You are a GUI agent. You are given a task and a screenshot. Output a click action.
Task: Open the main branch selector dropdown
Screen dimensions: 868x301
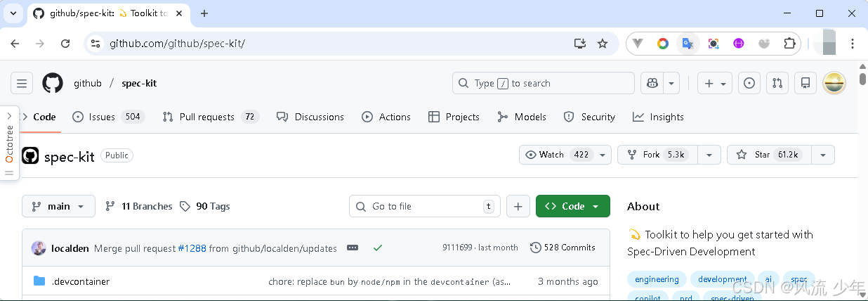(x=58, y=206)
